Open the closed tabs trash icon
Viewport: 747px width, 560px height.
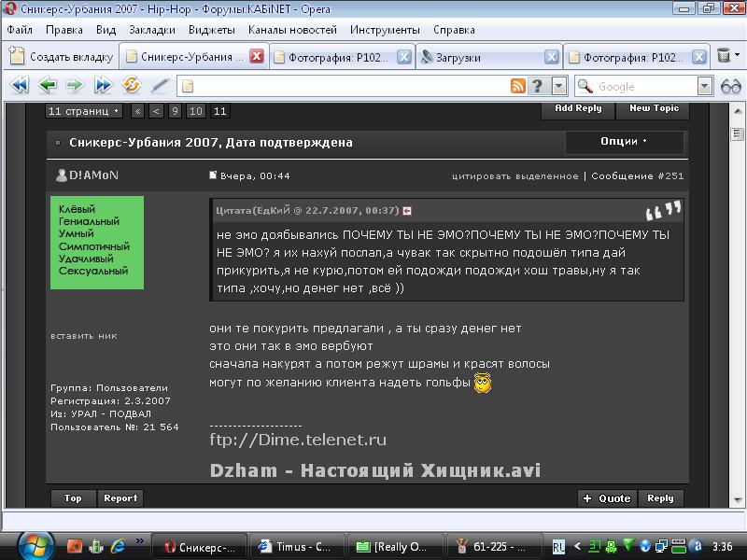pos(725,56)
